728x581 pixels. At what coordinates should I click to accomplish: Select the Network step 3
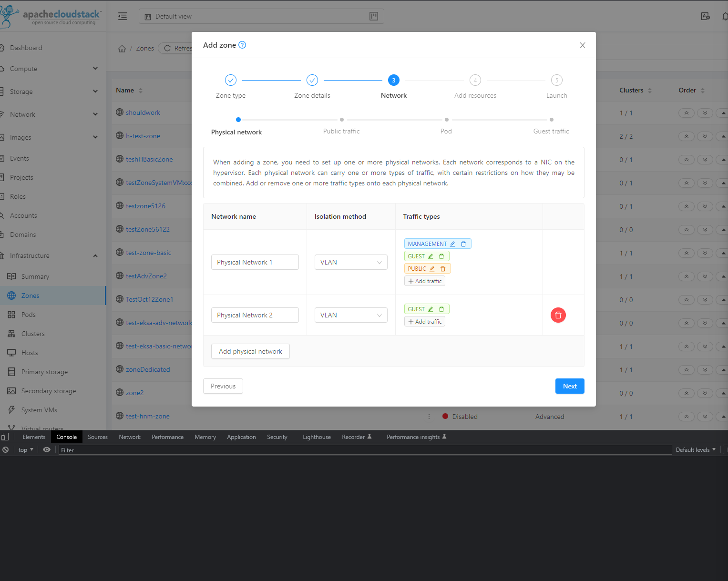394,80
